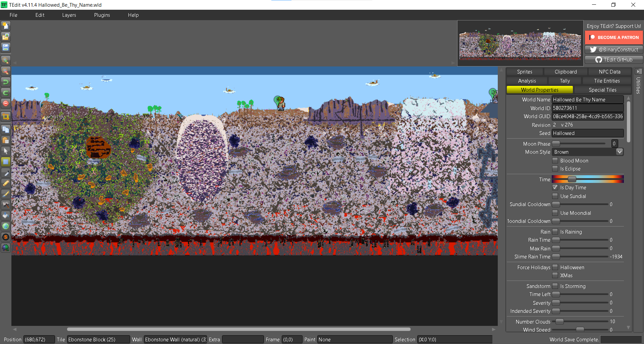Click the NPC marker at the map's right edge
The width and height of the screenshot is (644, 344).
493,95
